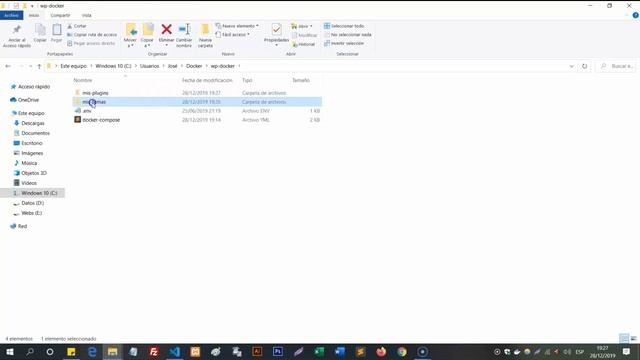Select Datos (D:) drive
This screenshot has width=640, height=360.
coord(32,203)
